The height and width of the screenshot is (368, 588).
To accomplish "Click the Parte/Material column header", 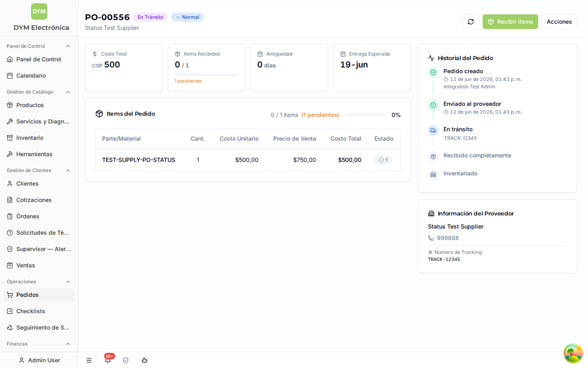I will tap(121, 139).
